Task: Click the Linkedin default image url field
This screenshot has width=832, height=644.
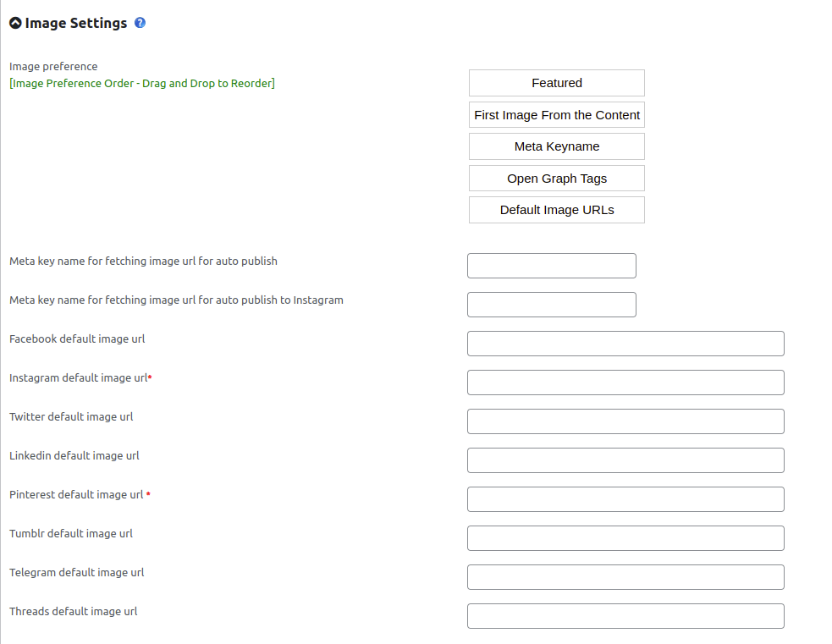Action: [x=625, y=460]
